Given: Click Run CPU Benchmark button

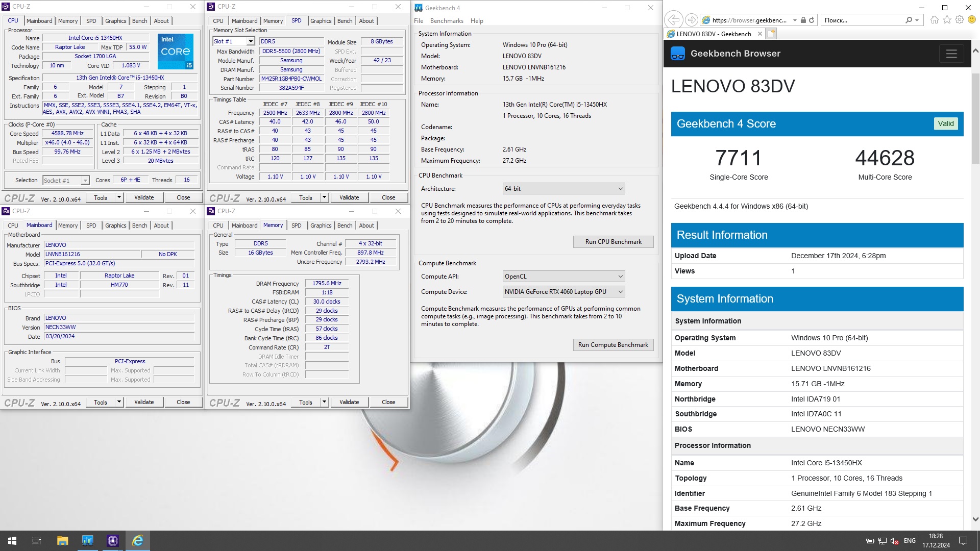Looking at the screenshot, I should (613, 242).
